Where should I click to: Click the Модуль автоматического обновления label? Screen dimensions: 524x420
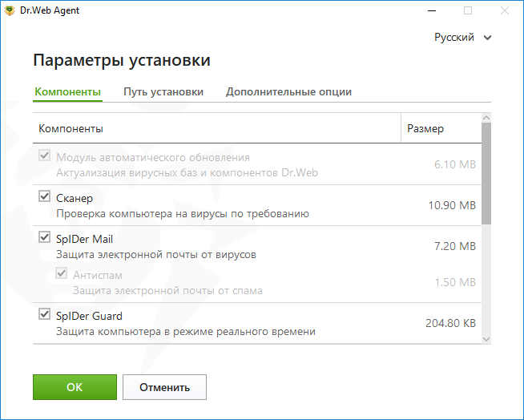153,157
